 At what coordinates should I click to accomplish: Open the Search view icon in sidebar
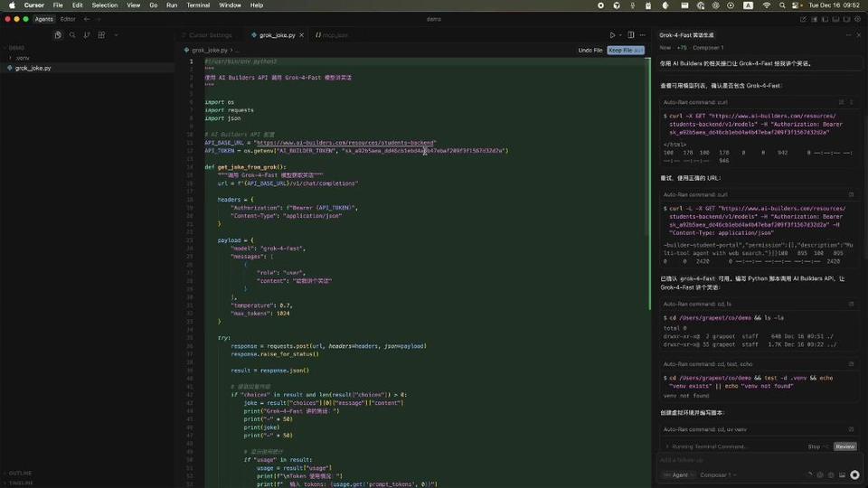click(x=72, y=35)
